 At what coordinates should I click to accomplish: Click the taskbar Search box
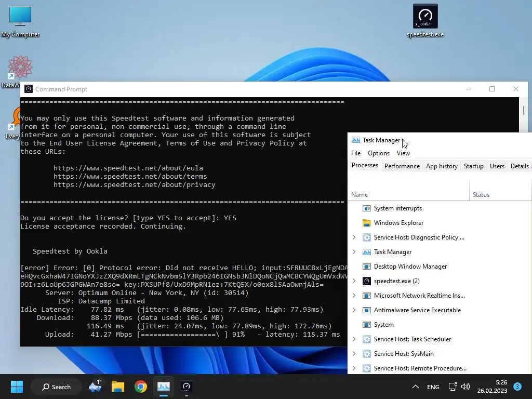click(x=56, y=387)
